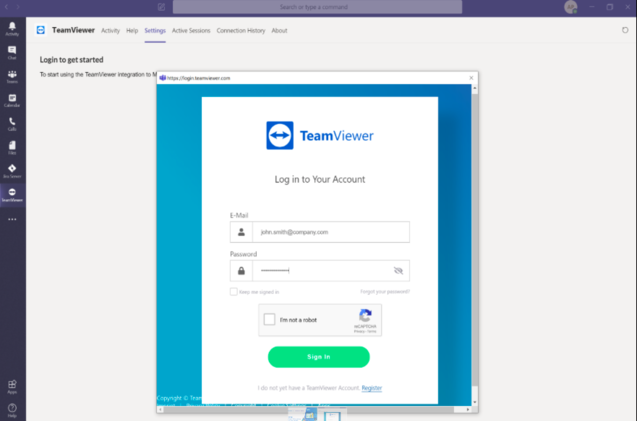The width and height of the screenshot is (637, 421).
Task: Click the user icon beside E-Mail field
Action: 241,232
